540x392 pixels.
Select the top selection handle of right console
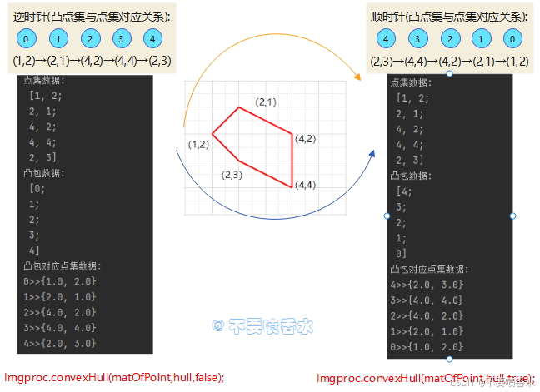point(449,73)
